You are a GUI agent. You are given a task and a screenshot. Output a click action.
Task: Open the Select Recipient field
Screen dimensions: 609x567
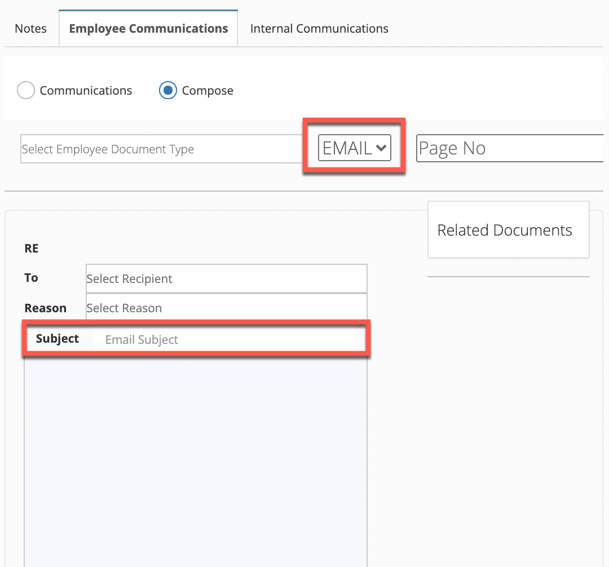point(226,278)
